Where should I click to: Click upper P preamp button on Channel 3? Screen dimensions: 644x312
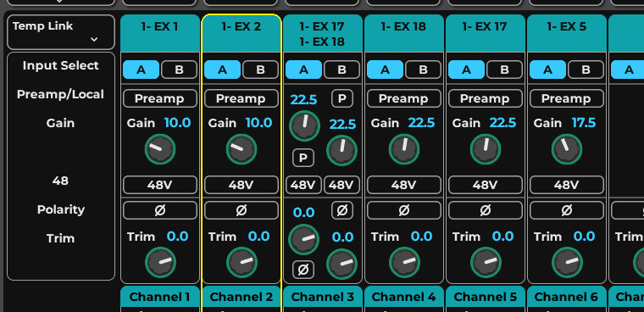coord(342,98)
